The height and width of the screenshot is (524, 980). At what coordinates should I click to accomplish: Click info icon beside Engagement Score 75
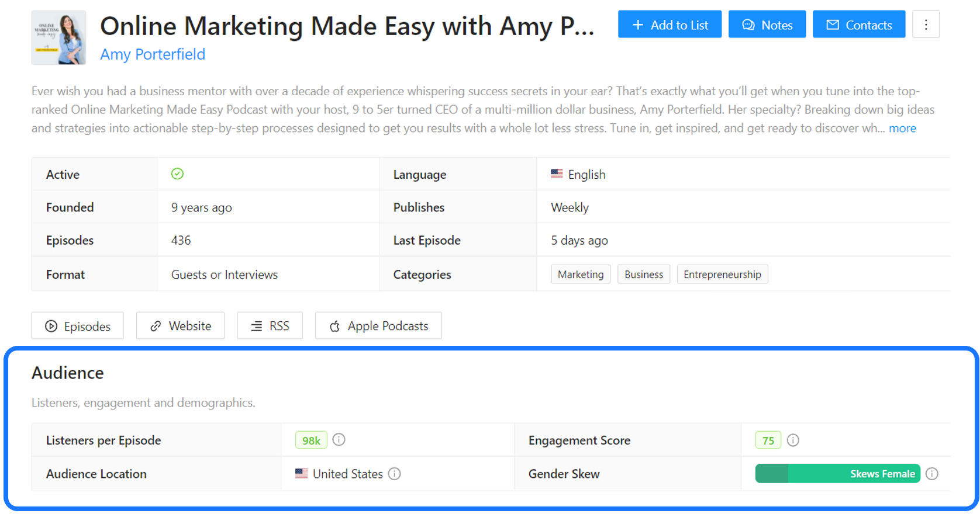pos(793,440)
